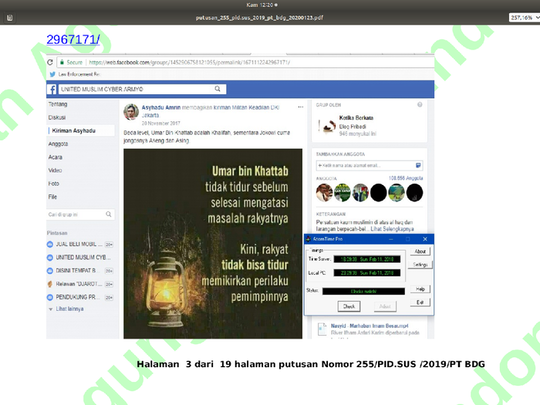Open the clock showing Kam 12:20

coord(262,5)
